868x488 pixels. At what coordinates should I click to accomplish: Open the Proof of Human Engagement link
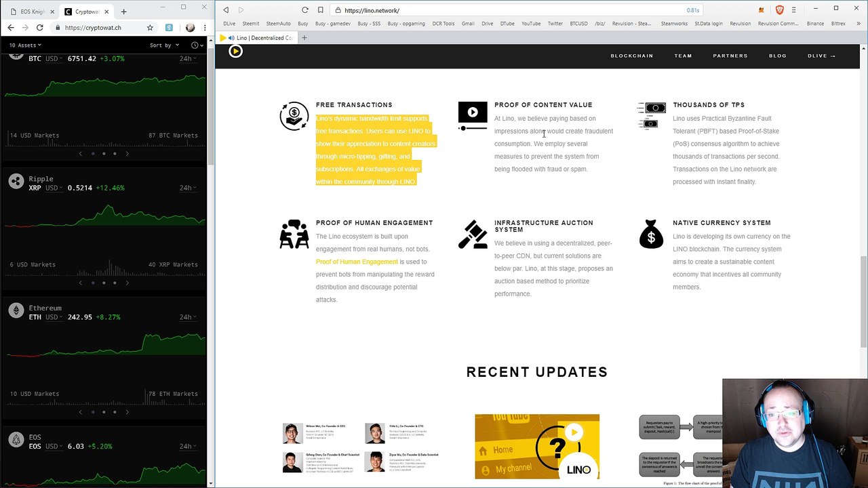point(357,262)
